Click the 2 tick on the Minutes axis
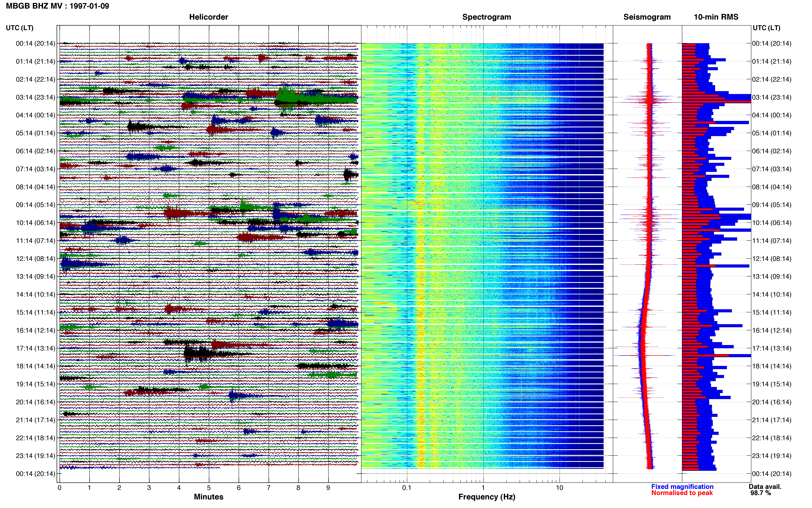Screen dimensions: 812x508 119,488
